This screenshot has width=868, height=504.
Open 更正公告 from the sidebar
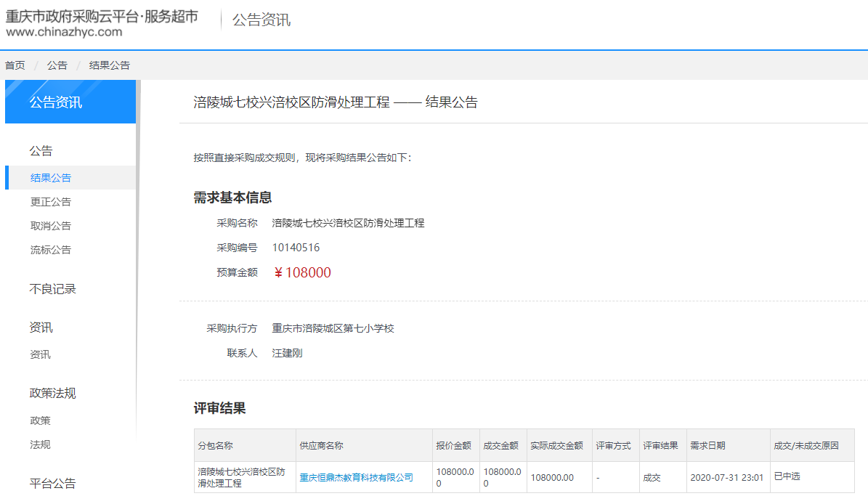point(51,202)
